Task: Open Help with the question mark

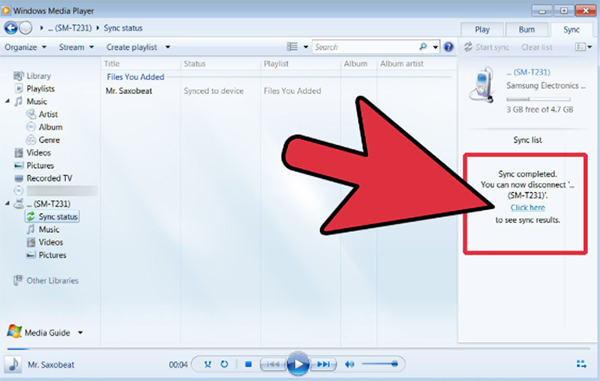Action: [x=448, y=47]
